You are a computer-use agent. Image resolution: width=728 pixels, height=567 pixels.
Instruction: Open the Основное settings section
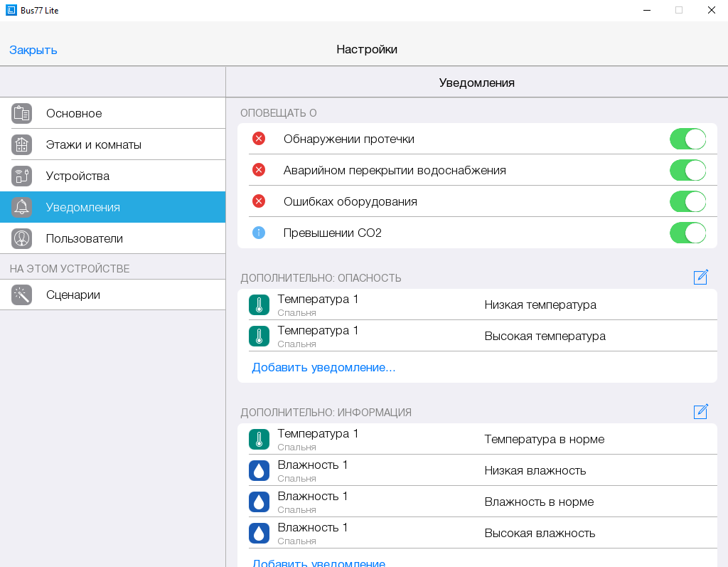pos(74,113)
